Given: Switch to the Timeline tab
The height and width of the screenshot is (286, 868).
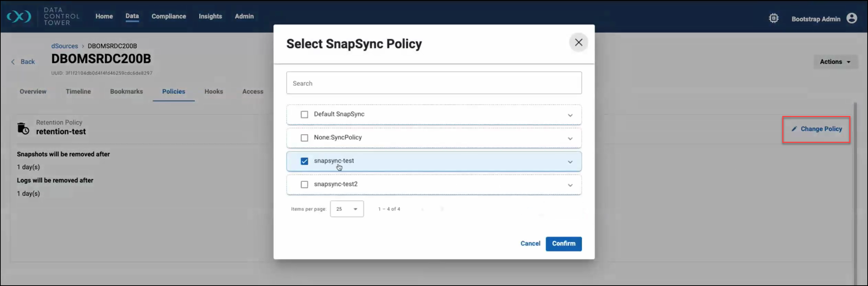Looking at the screenshot, I should point(78,92).
